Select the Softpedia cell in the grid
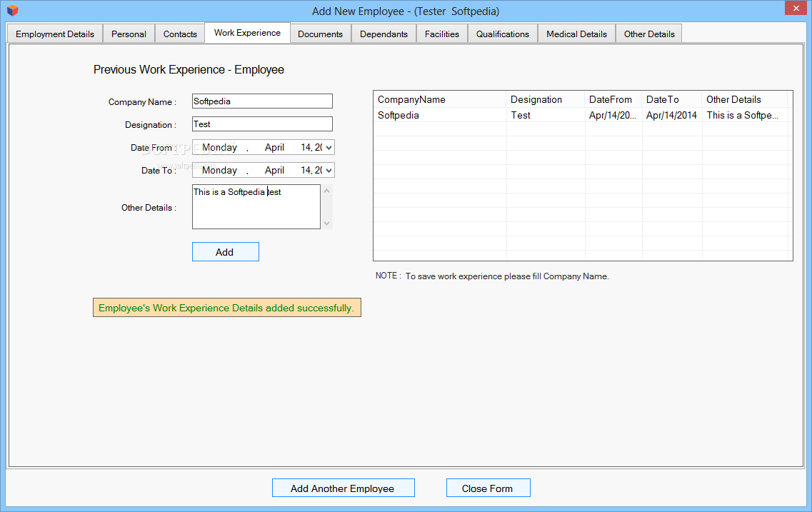812x512 pixels. (x=440, y=115)
